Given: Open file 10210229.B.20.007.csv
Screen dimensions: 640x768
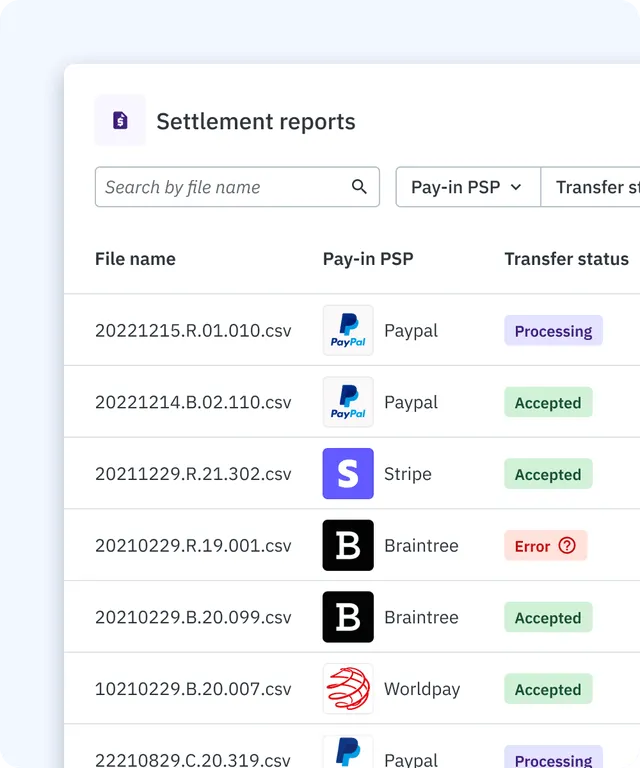Looking at the screenshot, I should point(193,689).
